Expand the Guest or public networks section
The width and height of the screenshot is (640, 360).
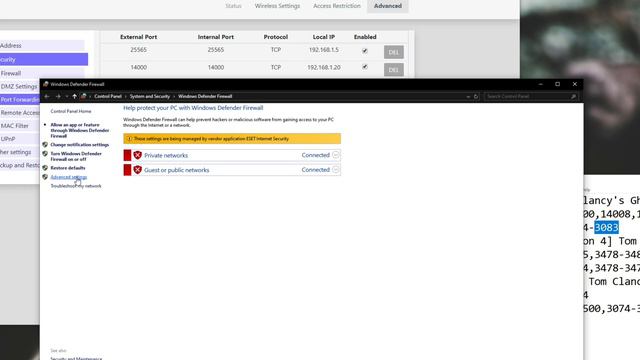[x=336, y=170]
